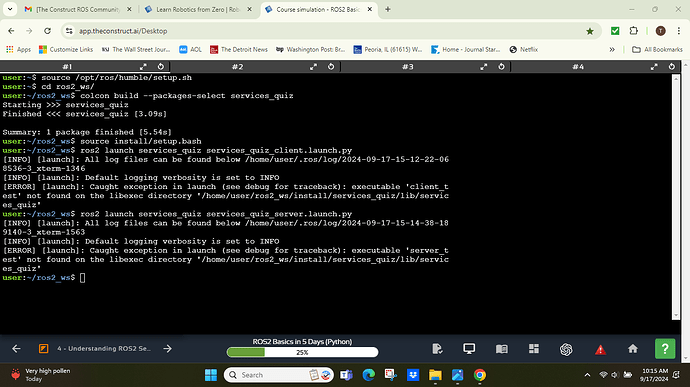Show hidden system tray icons
690x387 pixels.
[587, 375]
